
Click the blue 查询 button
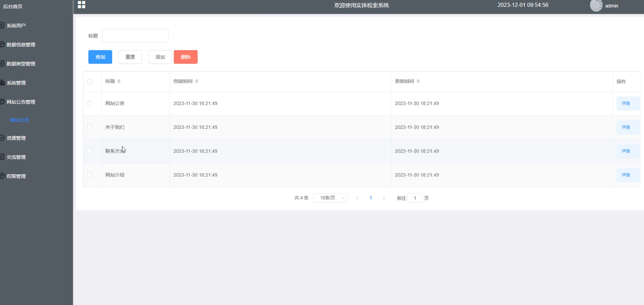pos(100,57)
